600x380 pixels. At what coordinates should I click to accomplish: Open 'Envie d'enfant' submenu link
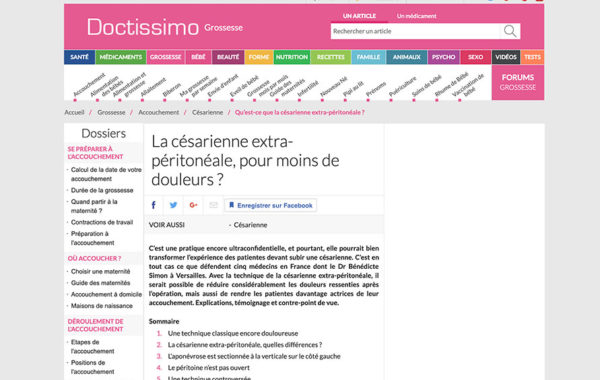222,86
